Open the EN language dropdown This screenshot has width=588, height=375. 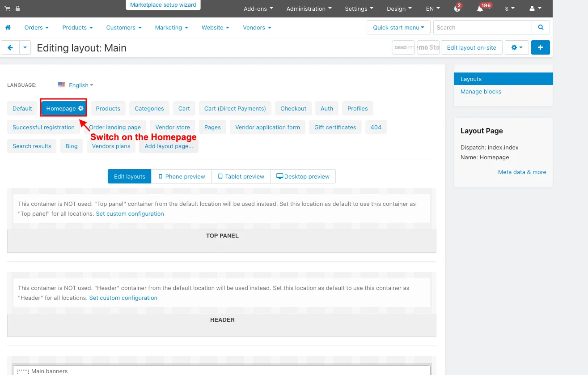(433, 9)
